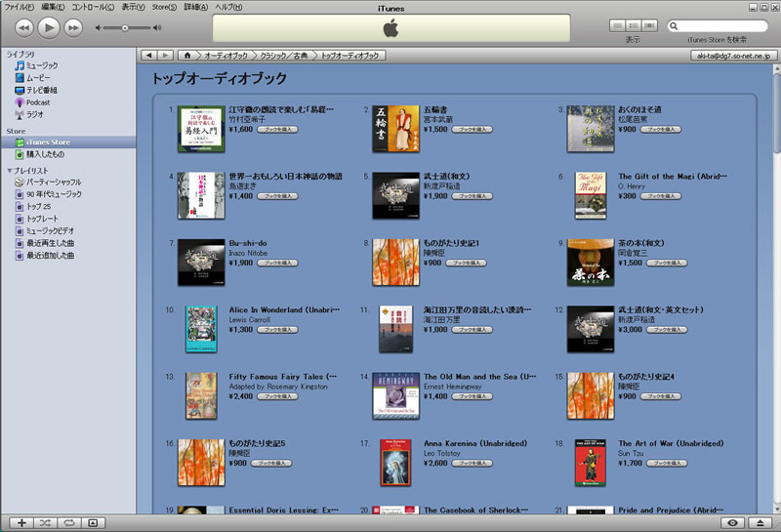This screenshot has width=781, height=532.
Task: Adjust the volume slider knob
Action: pos(125,28)
